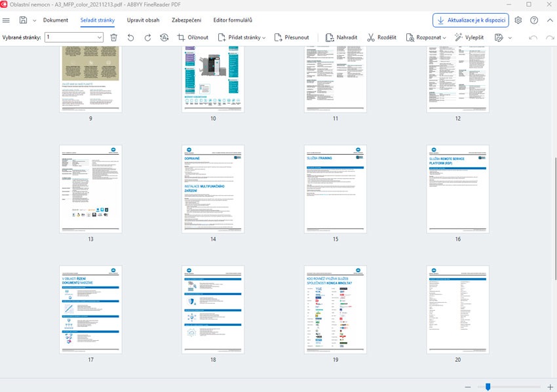Screen dimensions: 557x392
Task: Expand the arrow next to pencil page icon
Action: (x=510, y=37)
